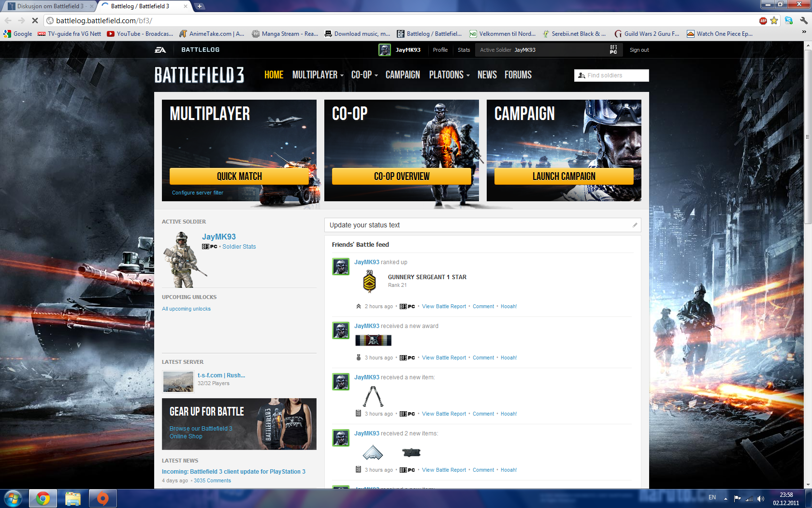Open Windows Explorer from taskbar

click(73, 498)
